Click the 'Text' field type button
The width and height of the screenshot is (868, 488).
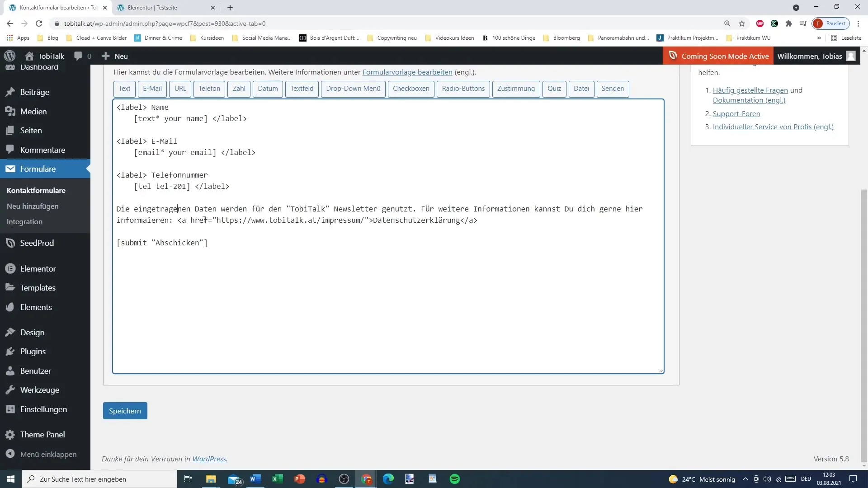tap(125, 88)
